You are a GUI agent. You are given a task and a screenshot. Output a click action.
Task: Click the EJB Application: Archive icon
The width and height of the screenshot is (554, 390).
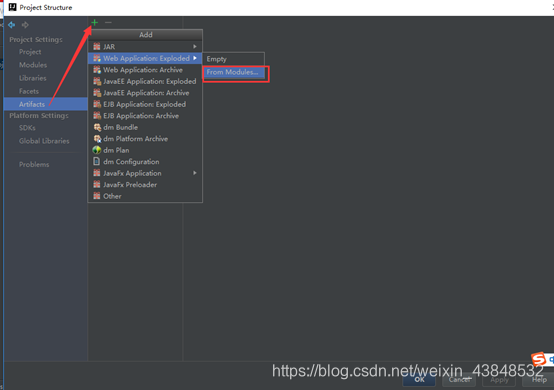click(97, 116)
